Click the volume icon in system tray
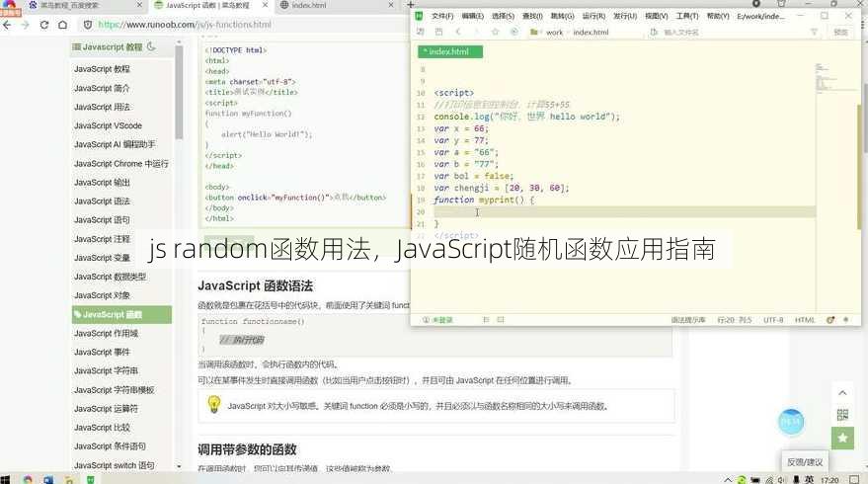This screenshot has width=868, height=484. click(x=783, y=480)
